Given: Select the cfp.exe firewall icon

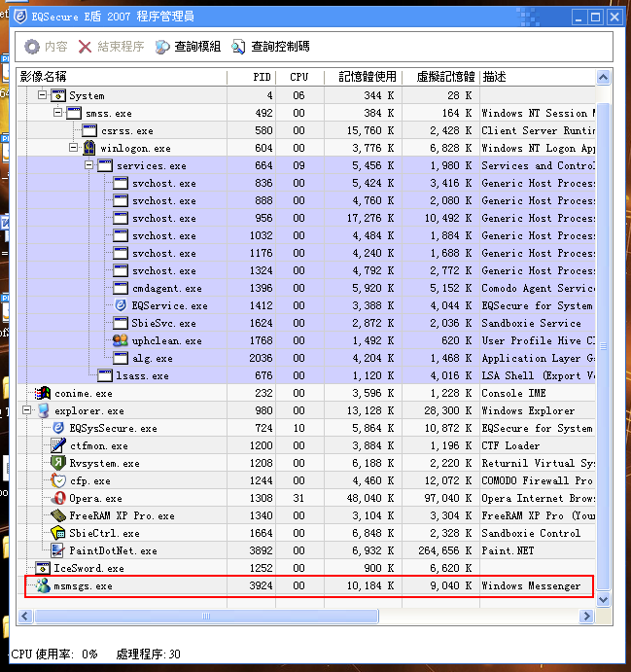Looking at the screenshot, I should point(58,480).
